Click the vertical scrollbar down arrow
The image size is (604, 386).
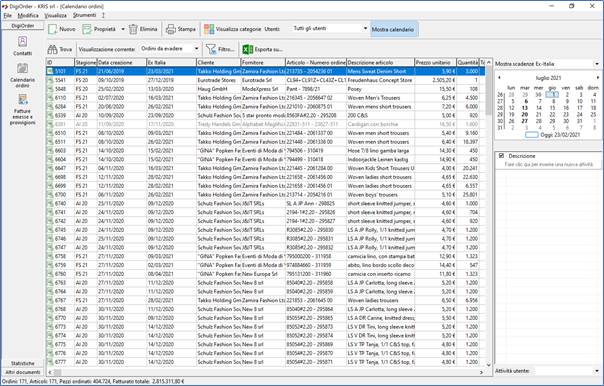[488, 364]
